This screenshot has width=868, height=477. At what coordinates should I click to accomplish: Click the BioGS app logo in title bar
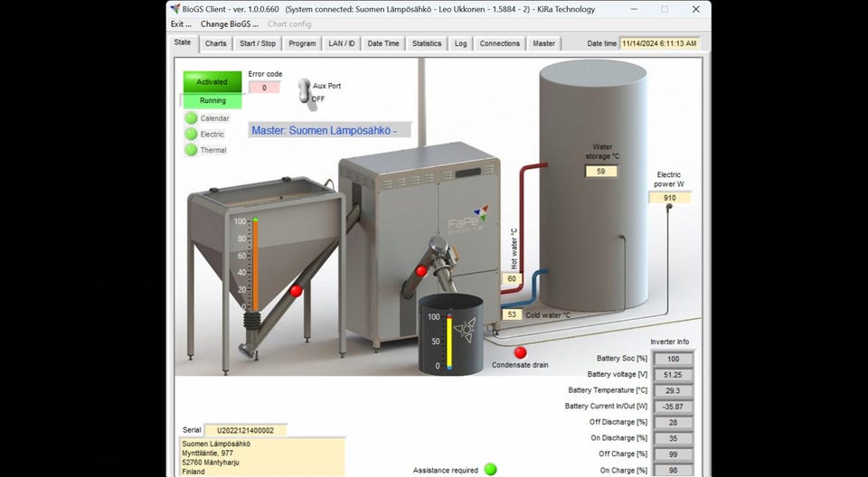(x=175, y=9)
